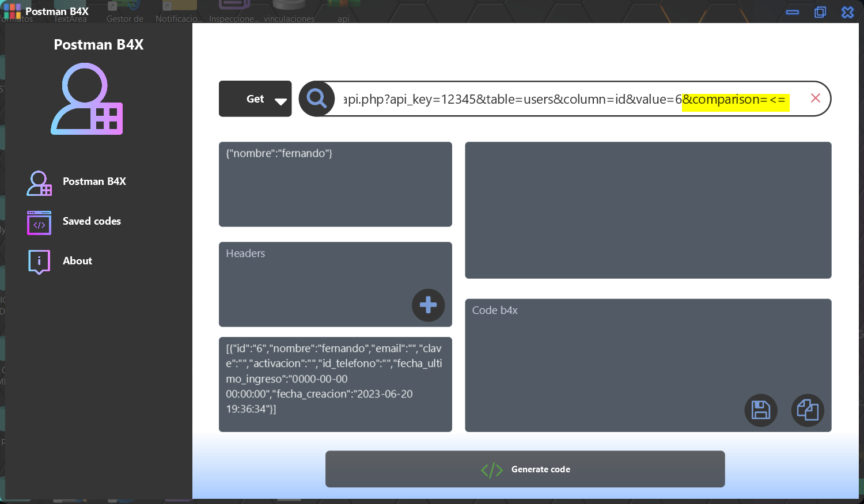
Task: Click the Postman B4X sidebar user icon
Action: point(39,183)
